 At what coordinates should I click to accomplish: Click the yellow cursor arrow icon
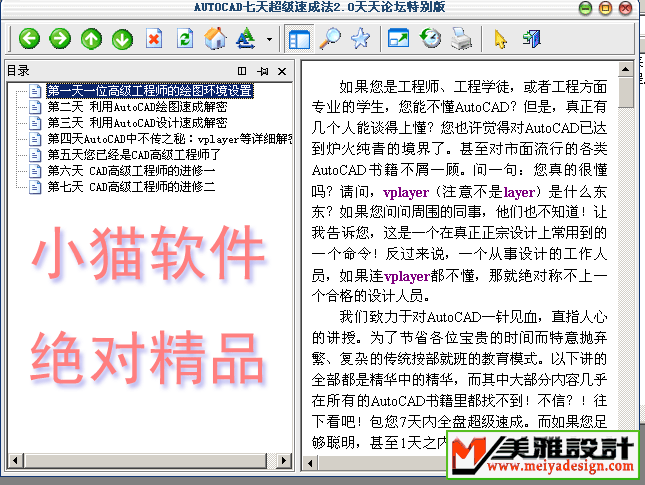pos(500,39)
